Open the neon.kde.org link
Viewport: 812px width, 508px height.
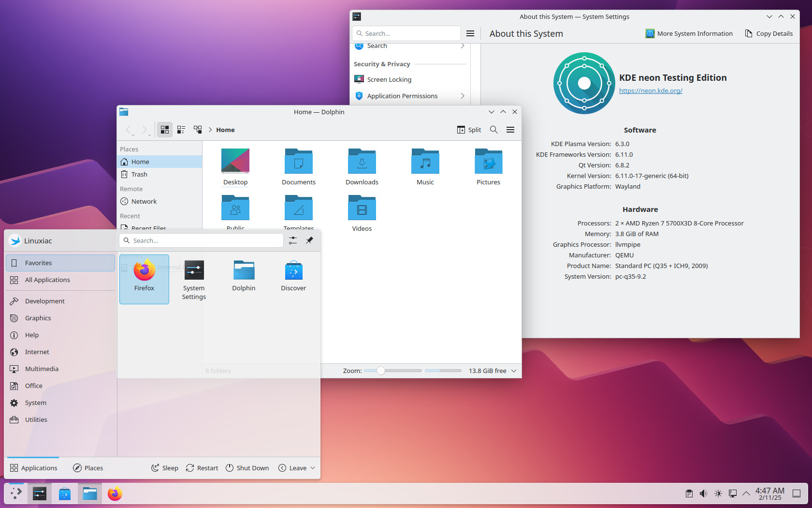[651, 90]
